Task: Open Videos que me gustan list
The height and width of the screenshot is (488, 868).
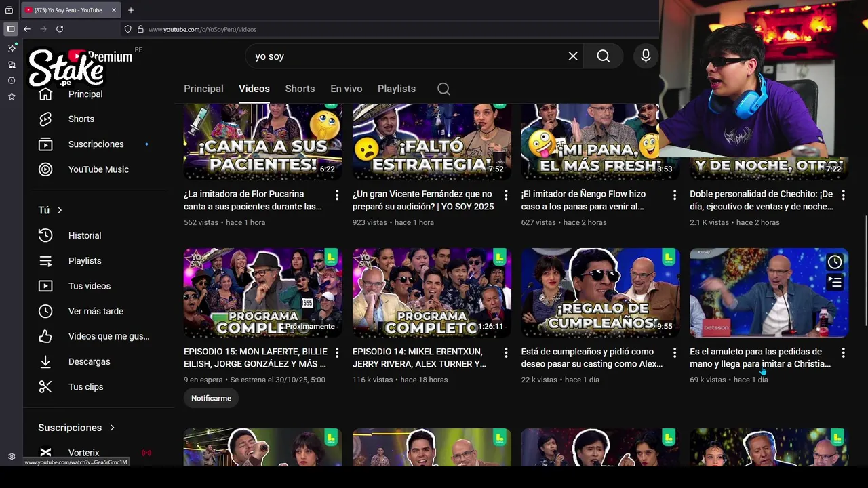Action: [108, 336]
